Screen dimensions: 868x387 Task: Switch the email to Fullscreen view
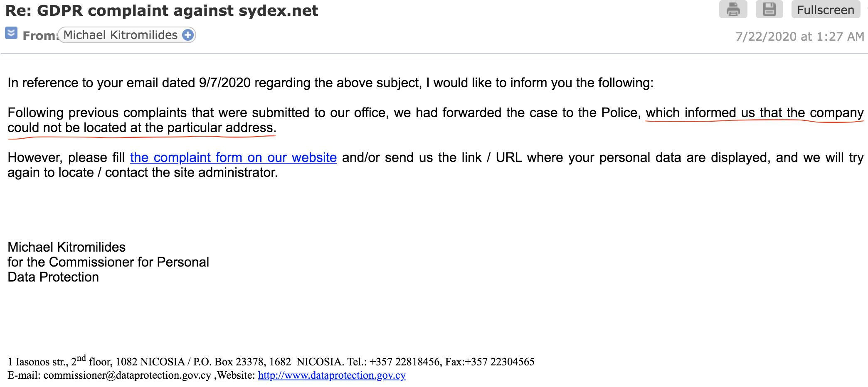pyautogui.click(x=825, y=10)
